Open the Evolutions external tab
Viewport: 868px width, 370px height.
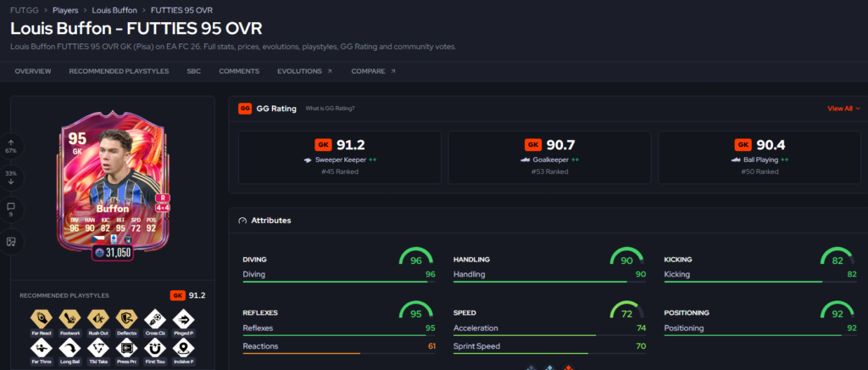(x=305, y=71)
